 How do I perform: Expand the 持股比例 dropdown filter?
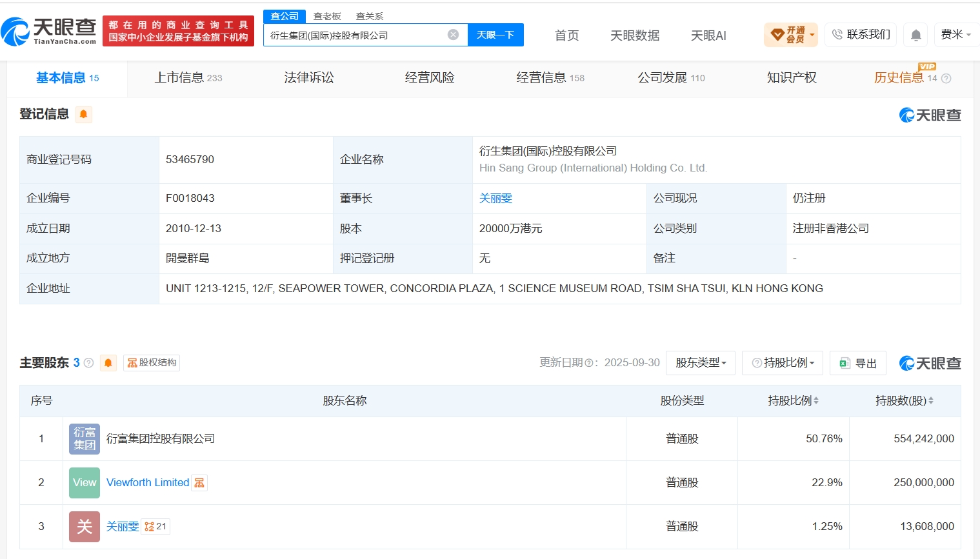click(x=783, y=363)
